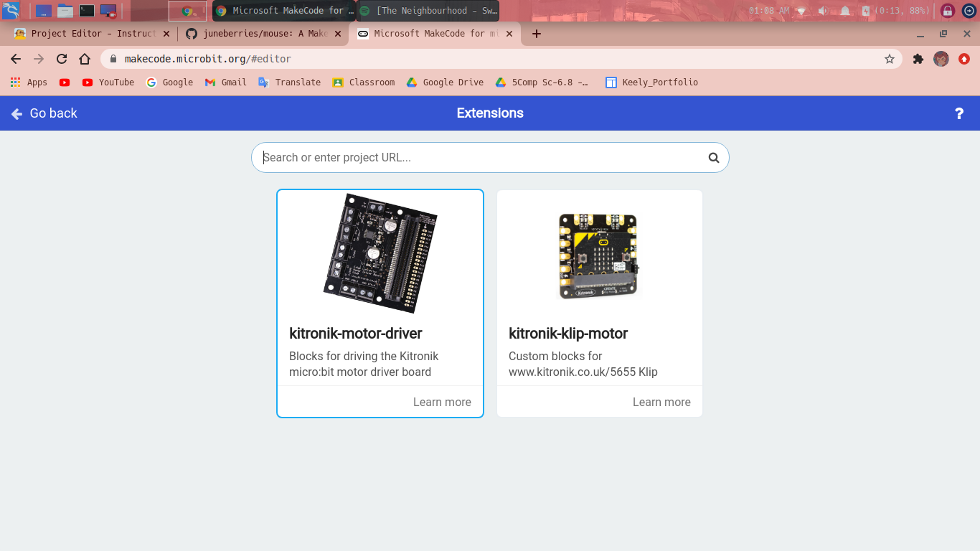Screen dimensions: 980x551
Task: Open the screen recorder panel icon
Action: tap(108, 11)
